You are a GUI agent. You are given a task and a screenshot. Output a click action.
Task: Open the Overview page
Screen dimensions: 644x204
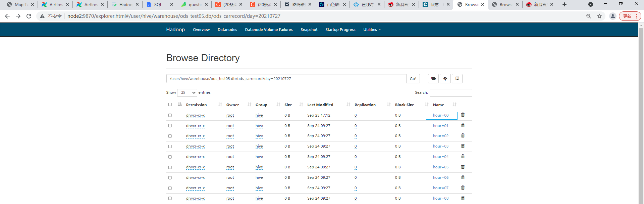(x=201, y=30)
